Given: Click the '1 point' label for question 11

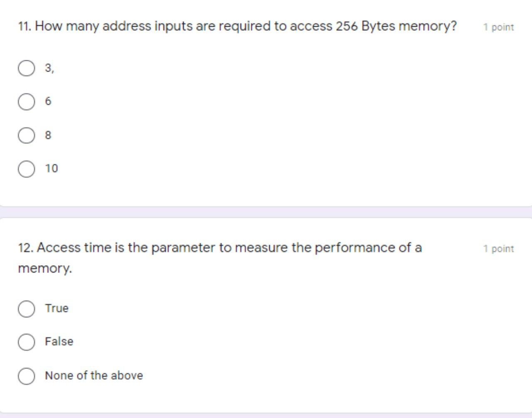Looking at the screenshot, I should pos(498,27).
